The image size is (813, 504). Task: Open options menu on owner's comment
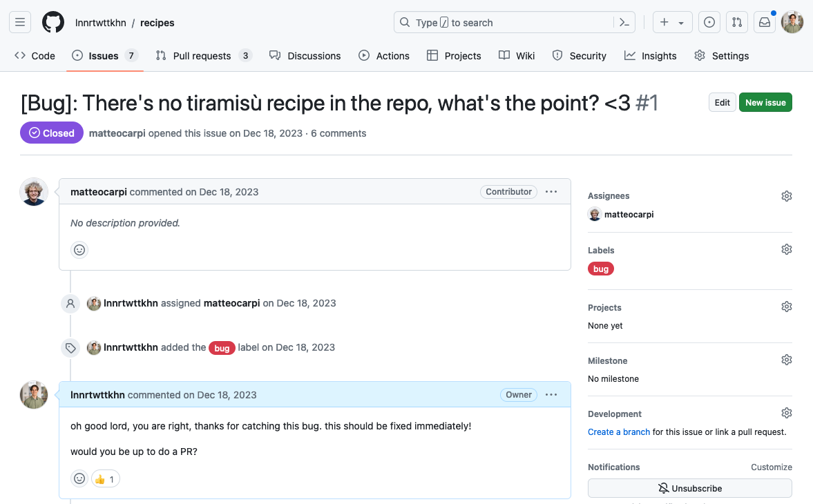[551, 395]
